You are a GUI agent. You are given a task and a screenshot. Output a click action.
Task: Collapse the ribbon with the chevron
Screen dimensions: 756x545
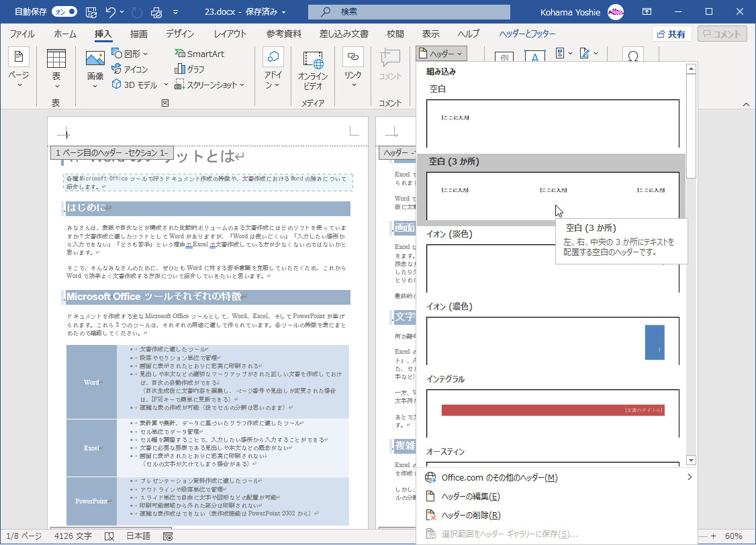pos(746,104)
